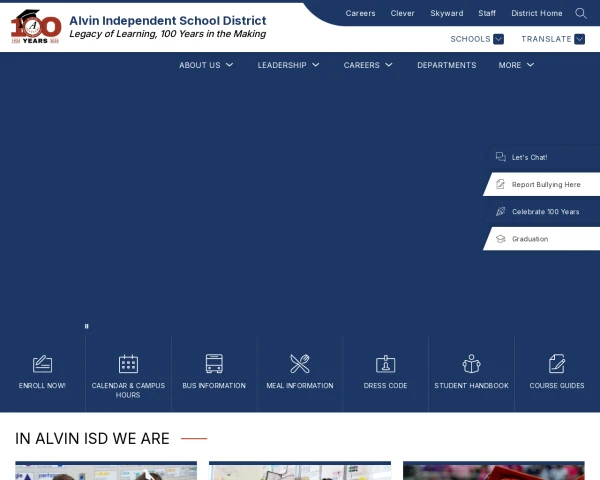Image resolution: width=600 pixels, height=480 pixels.
Task: Open the Careers main navigation menu
Action: coord(361,65)
